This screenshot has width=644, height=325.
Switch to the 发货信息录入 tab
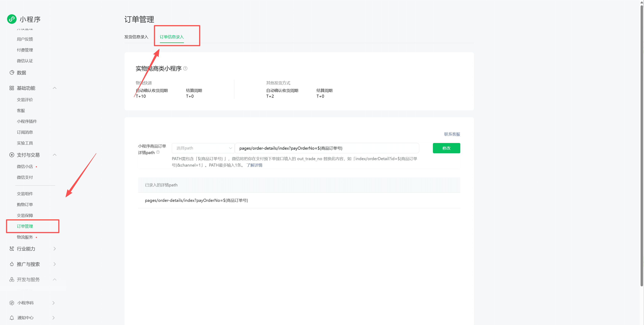(136, 37)
